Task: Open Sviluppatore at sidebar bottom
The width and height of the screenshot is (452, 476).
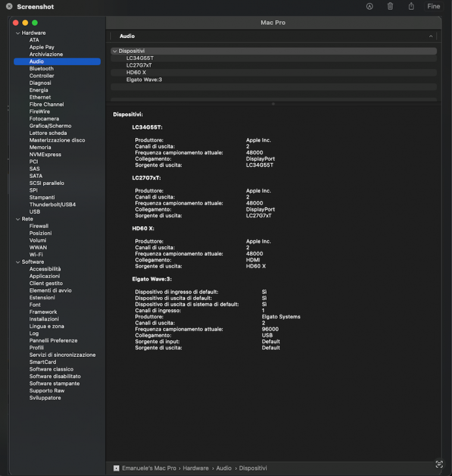Action: (45, 398)
